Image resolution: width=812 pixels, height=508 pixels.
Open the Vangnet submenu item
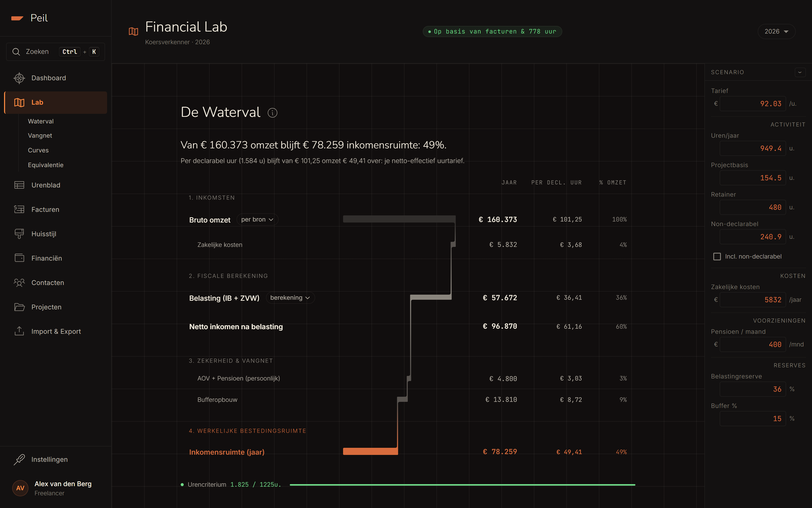40,136
